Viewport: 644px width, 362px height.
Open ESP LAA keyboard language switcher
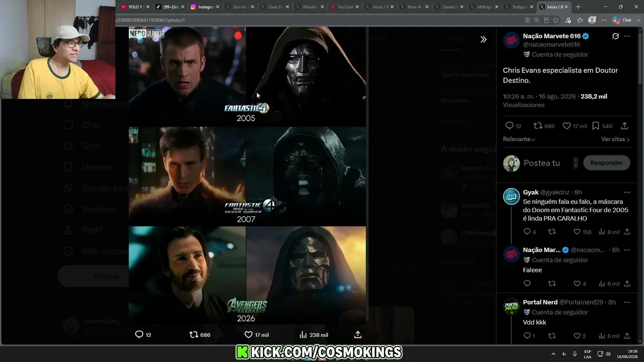[587, 354]
